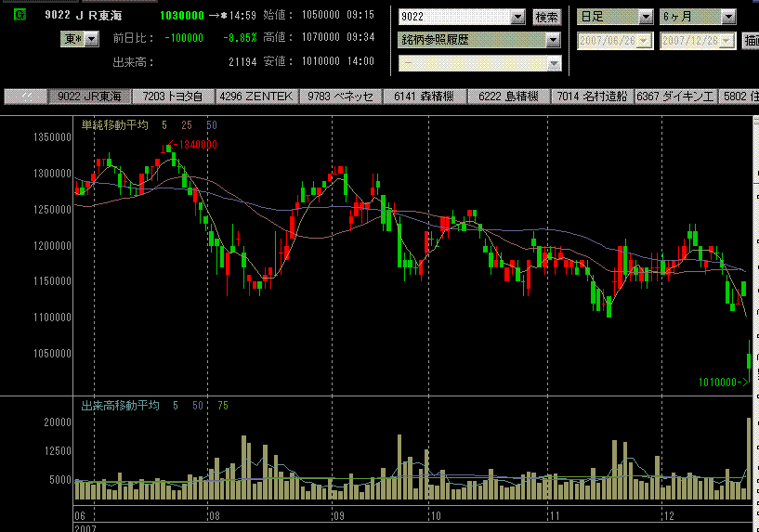Open the 銘柄参照履歴 history dropdown

[x=553, y=40]
